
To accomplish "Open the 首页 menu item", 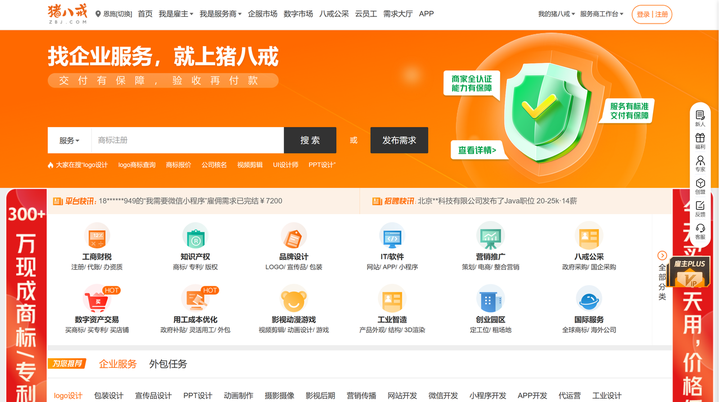I will [145, 14].
